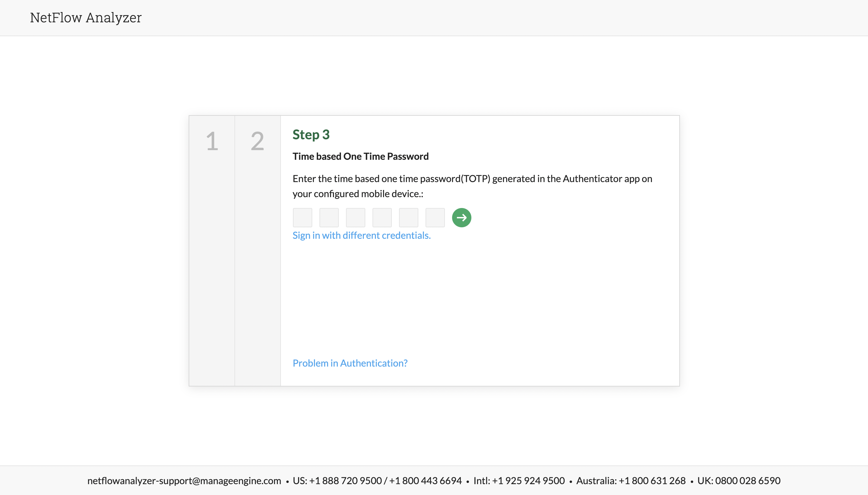Click 'Time based One Time Password' subtitle
This screenshot has height=495, width=868.
[x=360, y=156]
